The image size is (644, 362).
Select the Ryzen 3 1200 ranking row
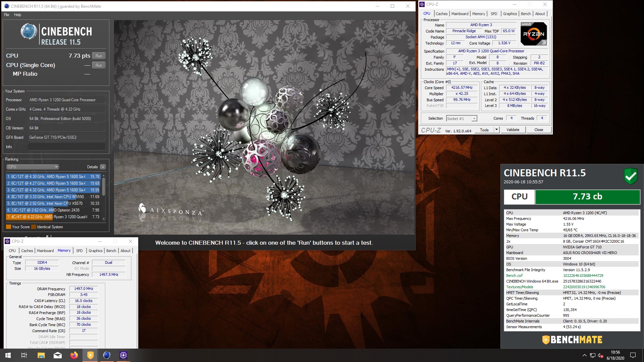pos(53,217)
